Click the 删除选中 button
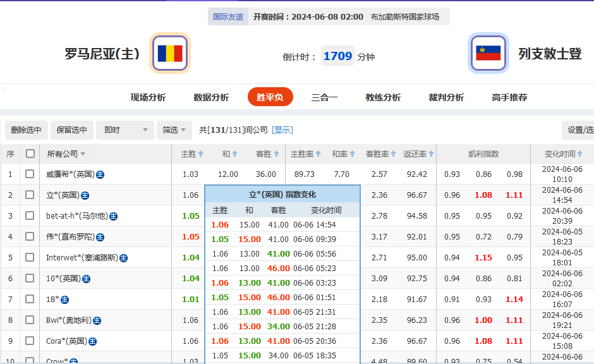The width and height of the screenshot is (594, 364). coord(26,130)
